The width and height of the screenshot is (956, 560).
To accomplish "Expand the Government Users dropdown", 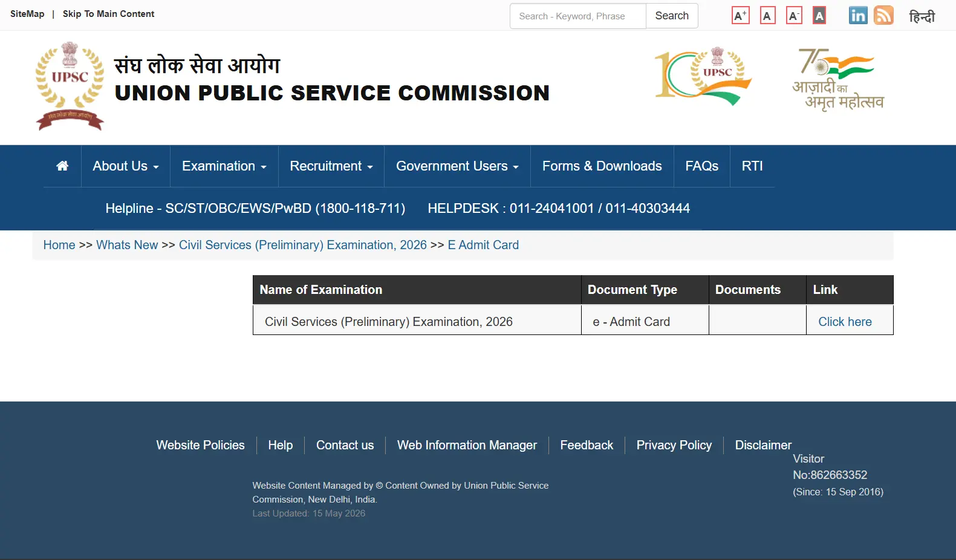I will pos(457,166).
